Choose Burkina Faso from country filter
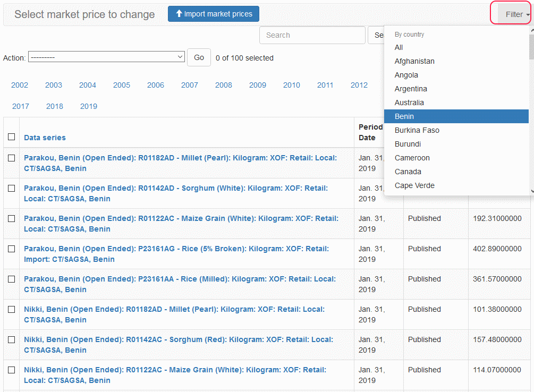Screen dimensions: 534x392 tap(417, 130)
